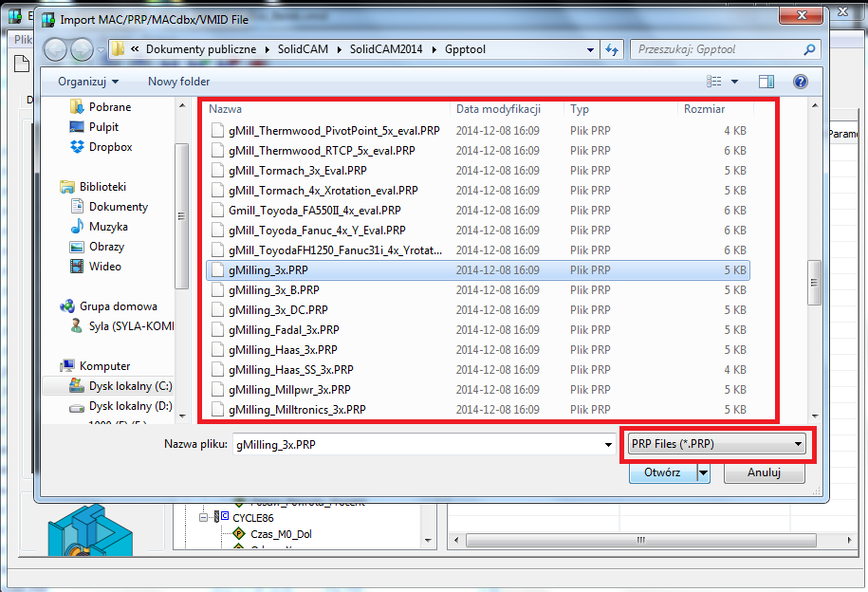Click the Nowy folder button

pos(178,82)
